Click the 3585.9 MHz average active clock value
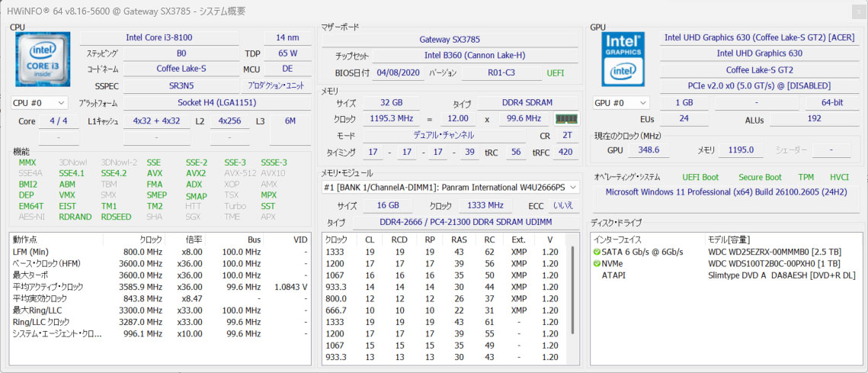The image size is (868, 373). click(143, 287)
